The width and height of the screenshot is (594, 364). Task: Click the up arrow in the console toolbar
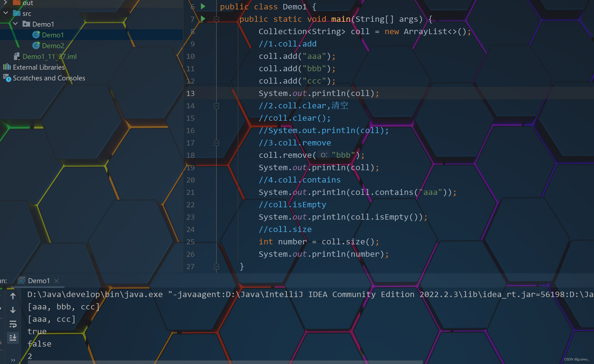13,296
